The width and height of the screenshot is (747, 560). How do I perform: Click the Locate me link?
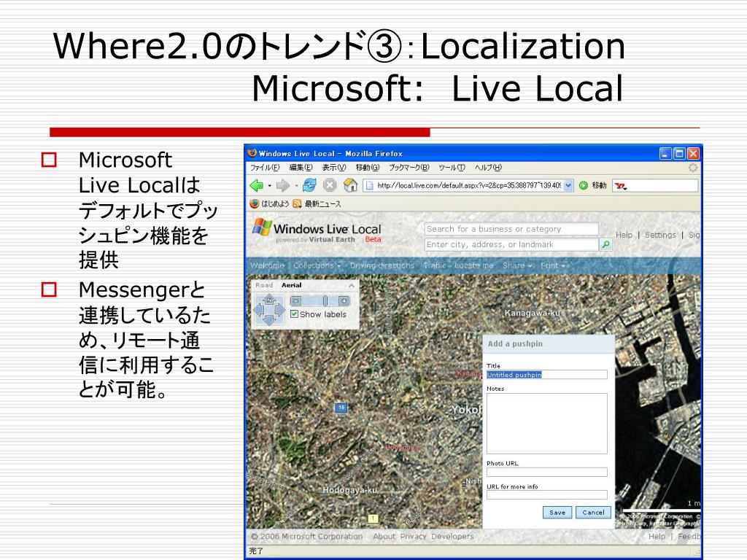[474, 265]
